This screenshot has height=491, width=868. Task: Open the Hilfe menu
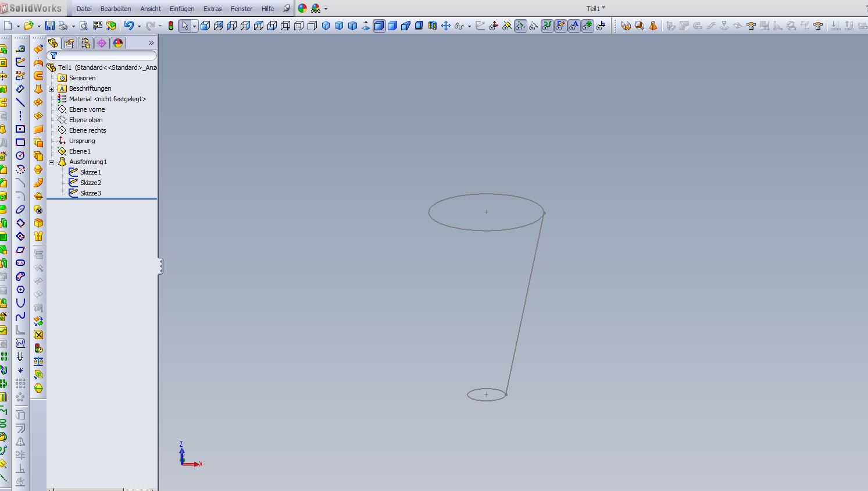[268, 9]
